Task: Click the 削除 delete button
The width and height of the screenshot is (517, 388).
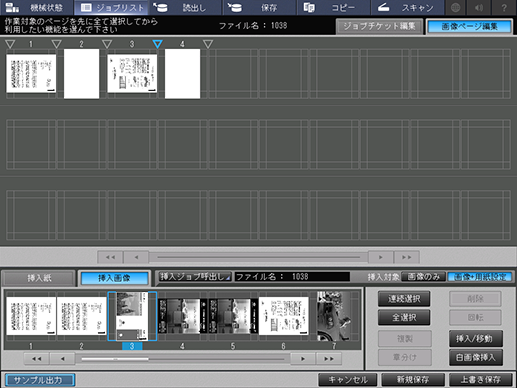Action: (x=475, y=299)
